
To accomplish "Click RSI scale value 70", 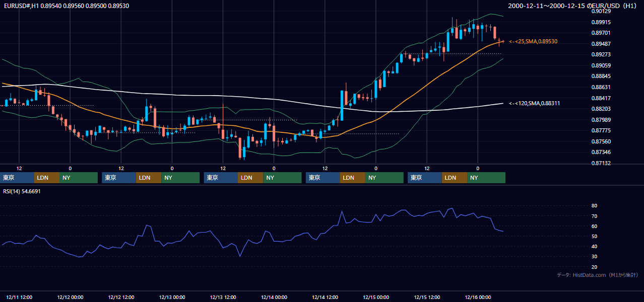I will point(595,216).
